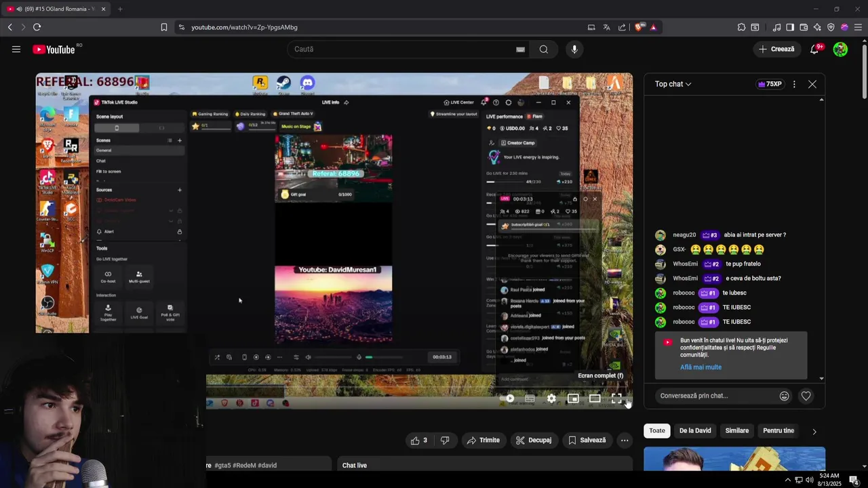Toggle the browser sidebar panel
Image resolution: width=868 pixels, height=488 pixels.
tap(790, 27)
